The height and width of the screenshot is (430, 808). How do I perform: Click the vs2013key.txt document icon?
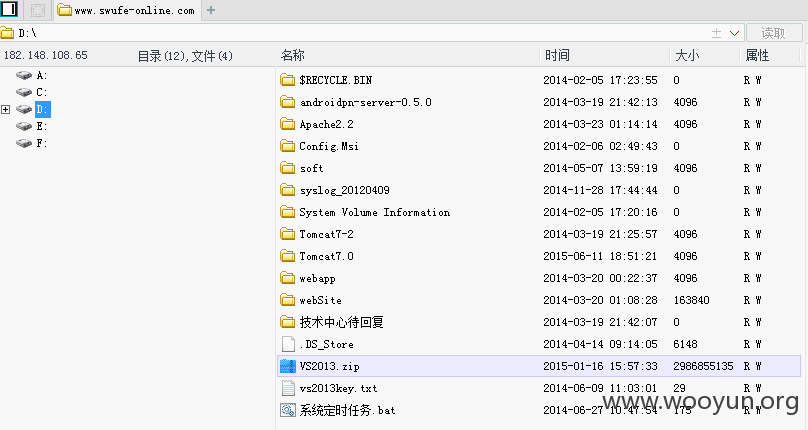point(288,388)
